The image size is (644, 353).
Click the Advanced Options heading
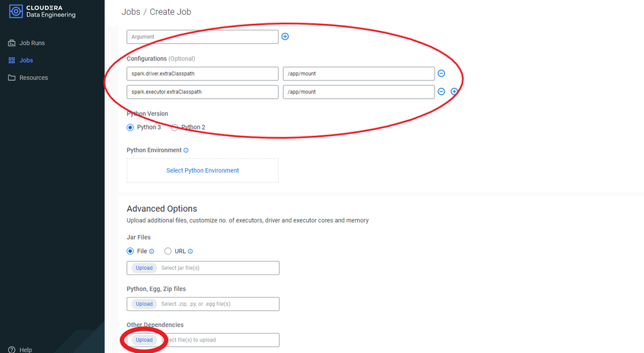click(162, 209)
